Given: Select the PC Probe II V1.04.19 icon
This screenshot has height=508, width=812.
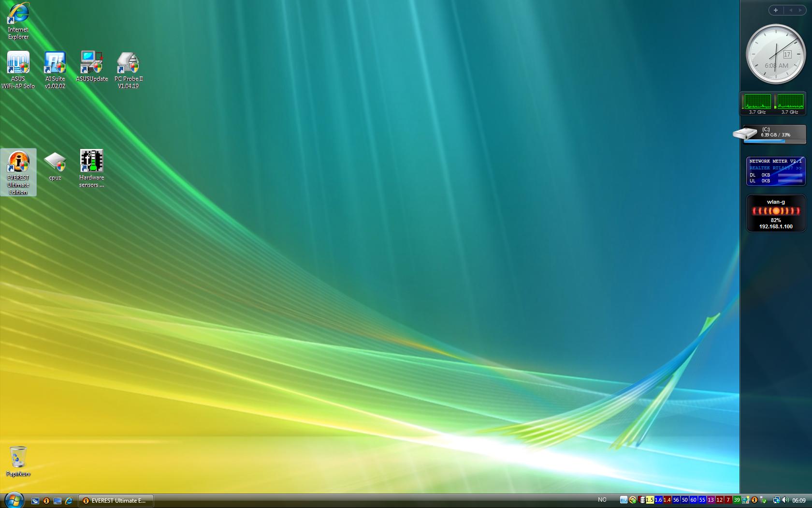Looking at the screenshot, I should [128, 71].
